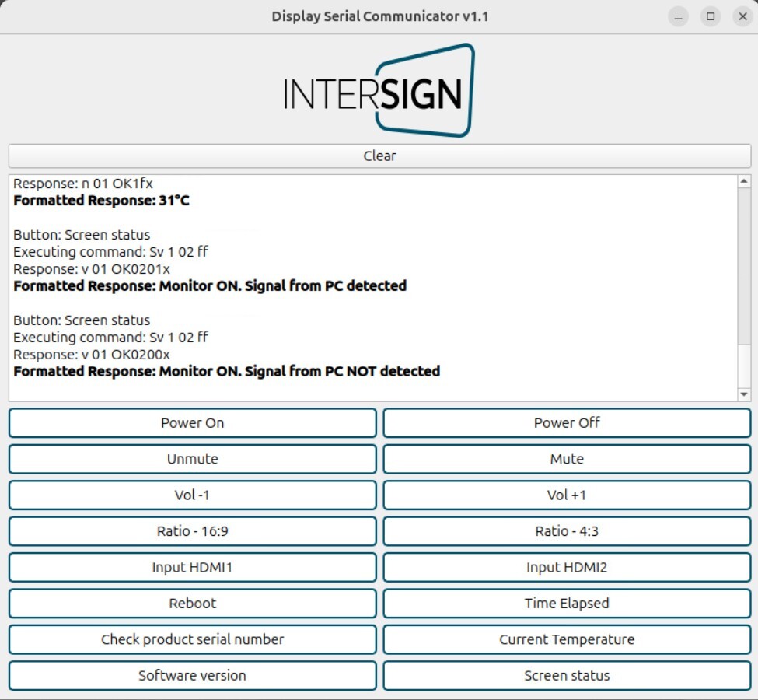Switch input to HDMI2
This screenshot has width=758, height=700.
[567, 567]
